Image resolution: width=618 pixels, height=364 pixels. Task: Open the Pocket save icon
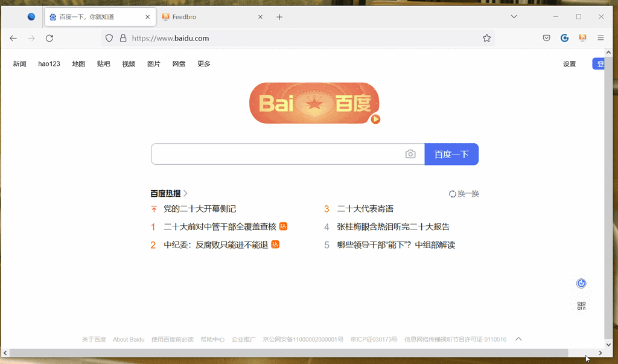[x=546, y=38]
